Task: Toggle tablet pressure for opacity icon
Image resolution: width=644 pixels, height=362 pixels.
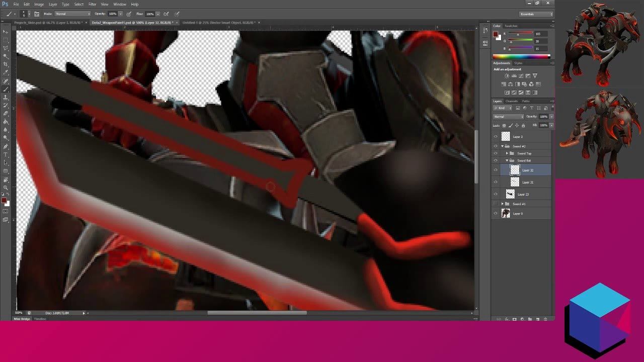Action: click(x=129, y=14)
